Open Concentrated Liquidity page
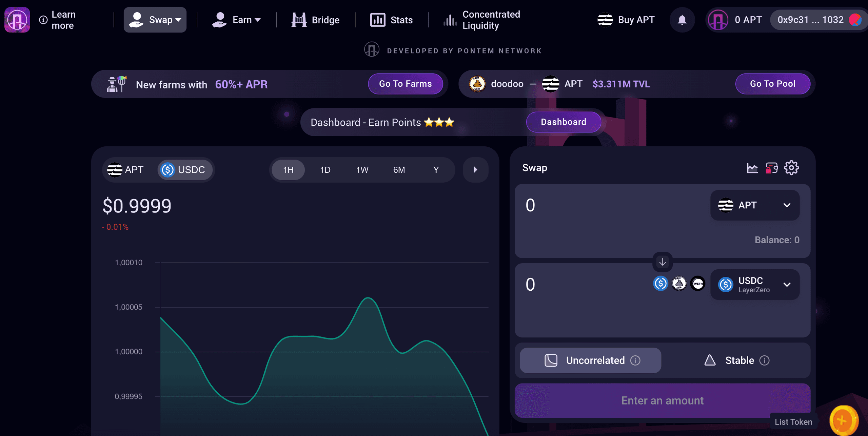 coord(481,20)
